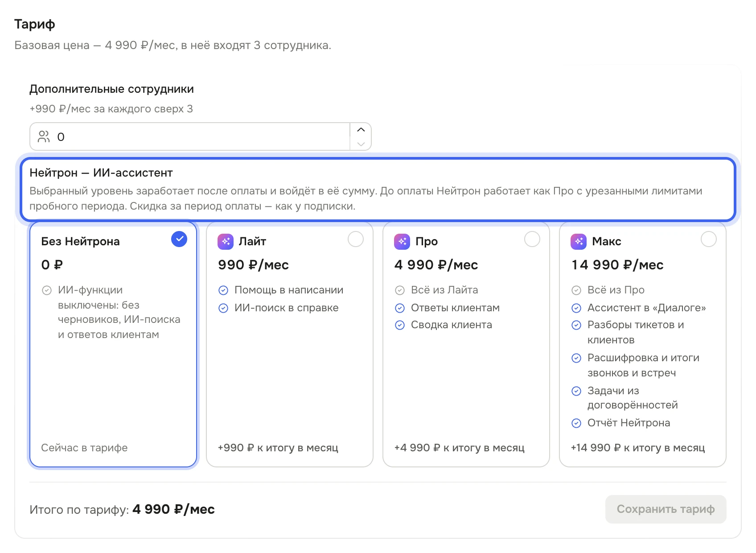756x553 pixels.
Task: Click check icon beside Помощь в написании
Action: 223,290
